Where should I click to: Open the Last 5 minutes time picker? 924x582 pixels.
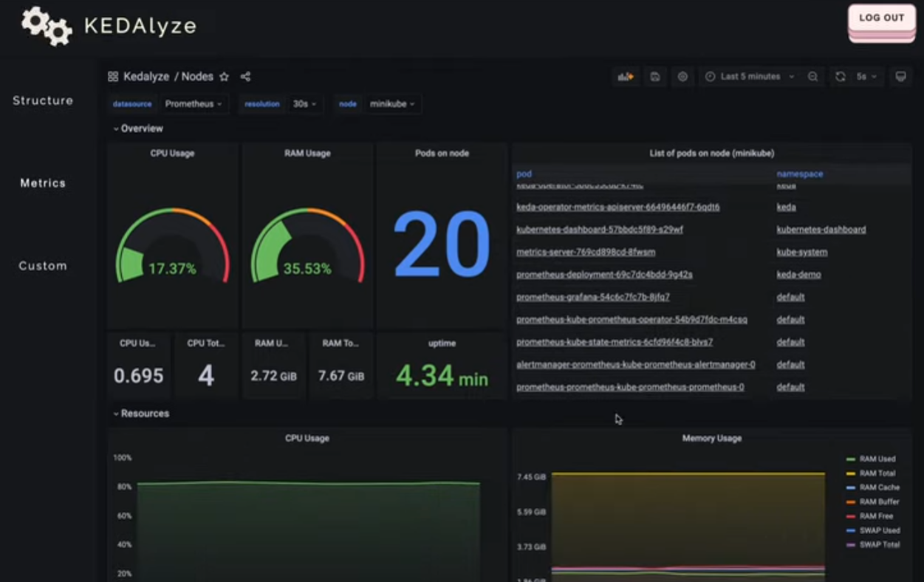point(750,77)
